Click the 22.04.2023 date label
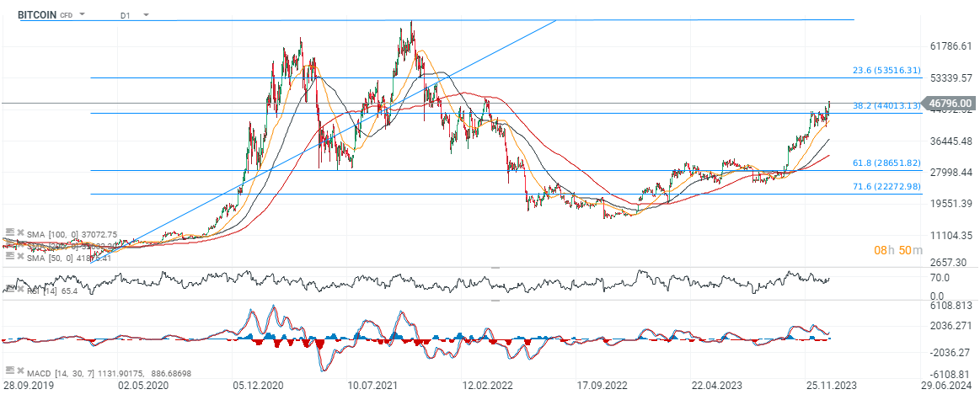The image size is (980, 400). click(717, 384)
